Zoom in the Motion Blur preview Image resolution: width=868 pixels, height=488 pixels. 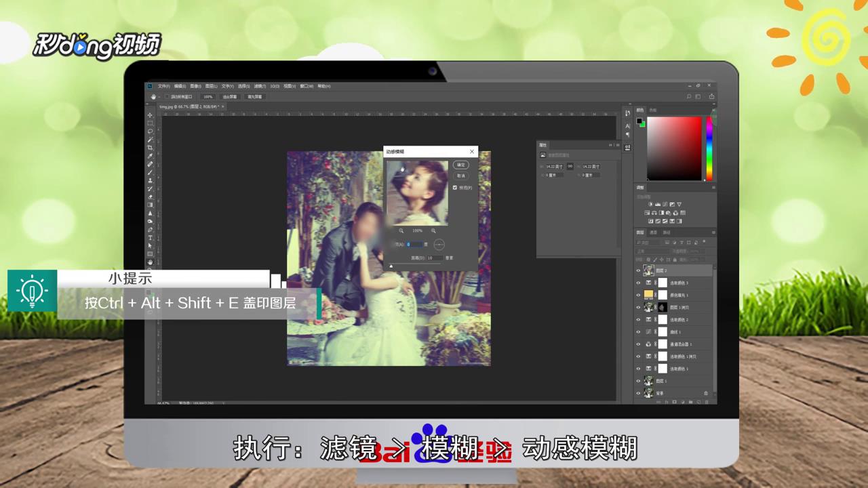tap(434, 231)
